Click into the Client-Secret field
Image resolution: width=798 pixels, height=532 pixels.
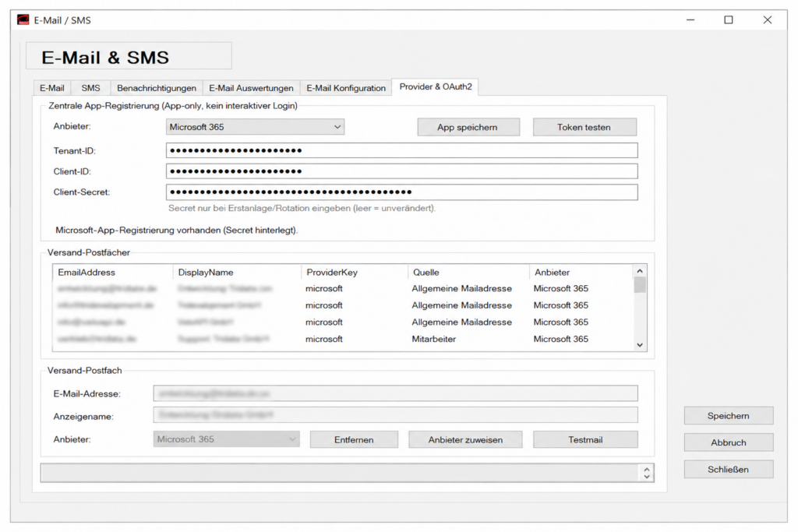tap(401, 192)
